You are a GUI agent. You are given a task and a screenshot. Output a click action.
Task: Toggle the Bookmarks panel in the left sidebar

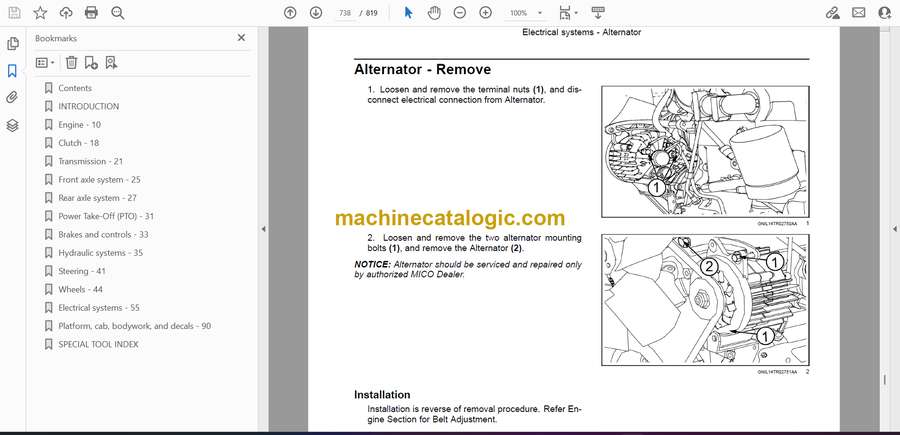pos(13,71)
